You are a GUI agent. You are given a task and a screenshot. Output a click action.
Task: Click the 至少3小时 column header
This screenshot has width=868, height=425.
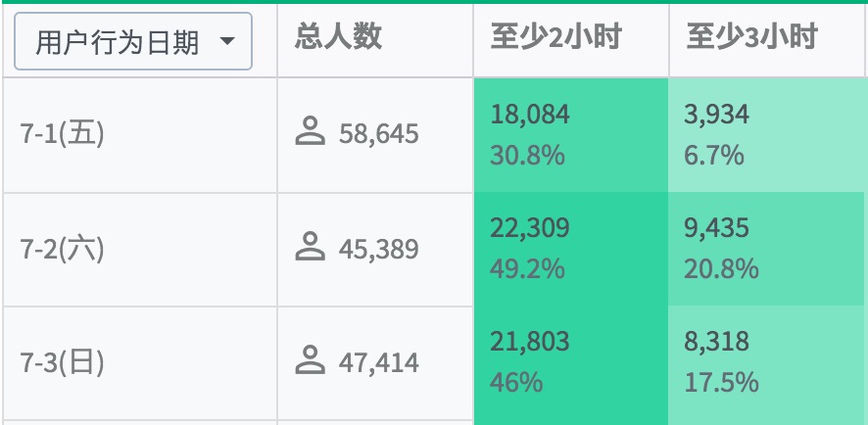point(751,38)
